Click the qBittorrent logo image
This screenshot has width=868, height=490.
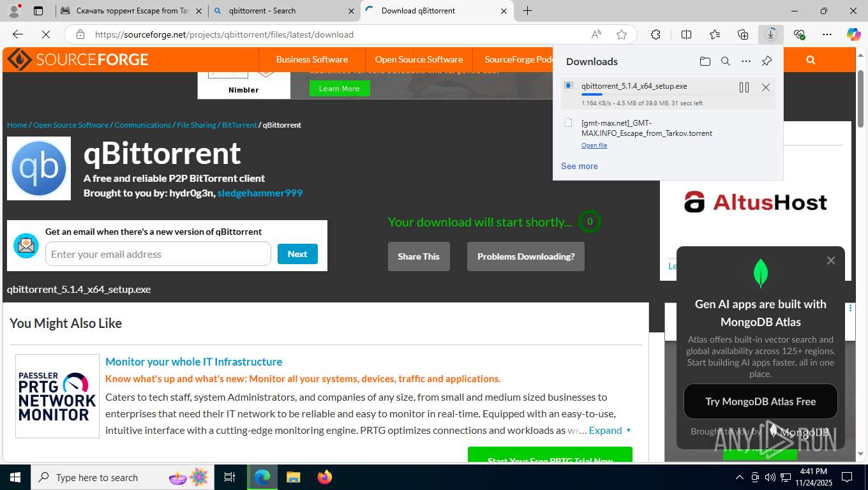pyautogui.click(x=39, y=168)
